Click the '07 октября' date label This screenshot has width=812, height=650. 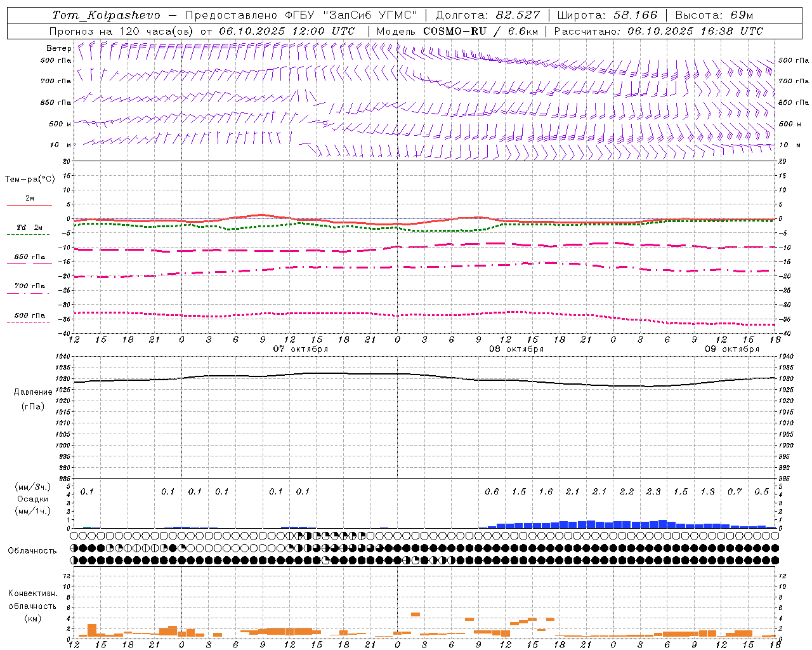(x=301, y=349)
